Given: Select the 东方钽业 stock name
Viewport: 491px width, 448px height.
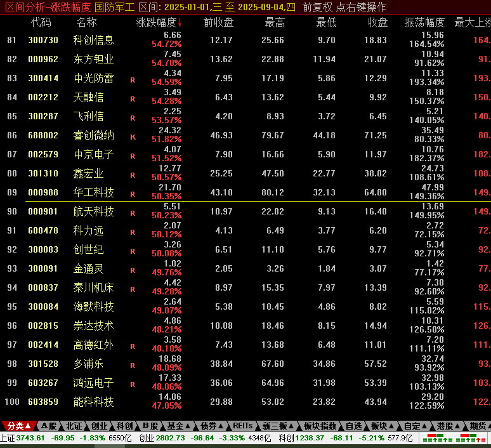Looking at the screenshot, I should click(x=93, y=59).
